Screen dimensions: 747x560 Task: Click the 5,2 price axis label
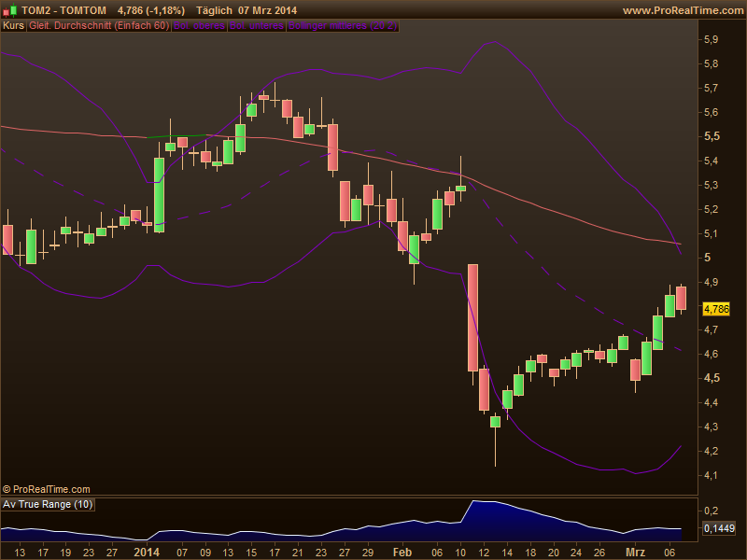tap(712, 209)
